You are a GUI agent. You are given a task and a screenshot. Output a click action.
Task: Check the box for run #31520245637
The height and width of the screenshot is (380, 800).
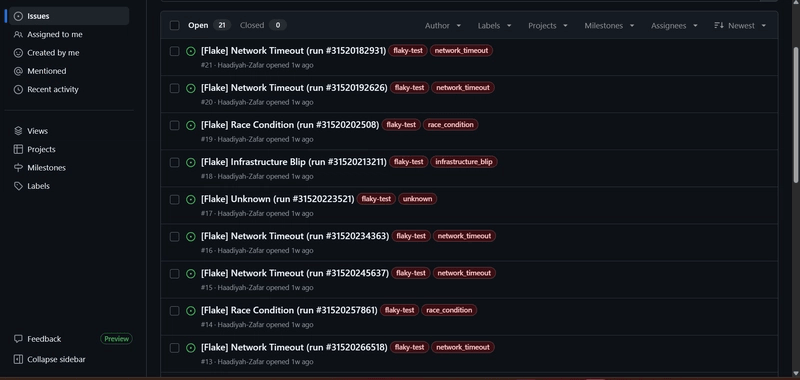point(174,274)
